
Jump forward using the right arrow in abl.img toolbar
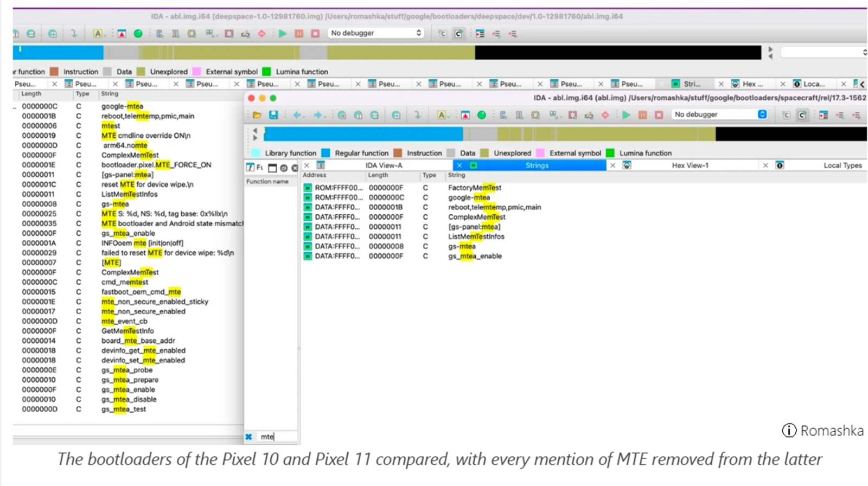pyautogui.click(x=318, y=115)
